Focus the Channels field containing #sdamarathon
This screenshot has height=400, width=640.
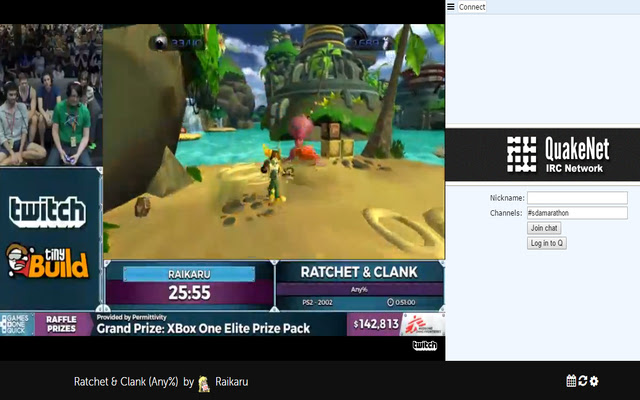[x=577, y=213]
